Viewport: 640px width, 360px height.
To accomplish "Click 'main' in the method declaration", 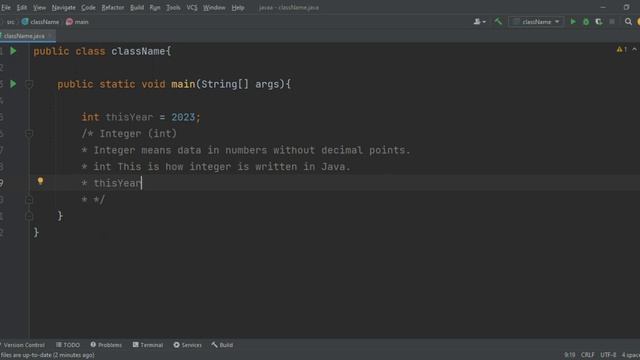I will [x=183, y=84].
